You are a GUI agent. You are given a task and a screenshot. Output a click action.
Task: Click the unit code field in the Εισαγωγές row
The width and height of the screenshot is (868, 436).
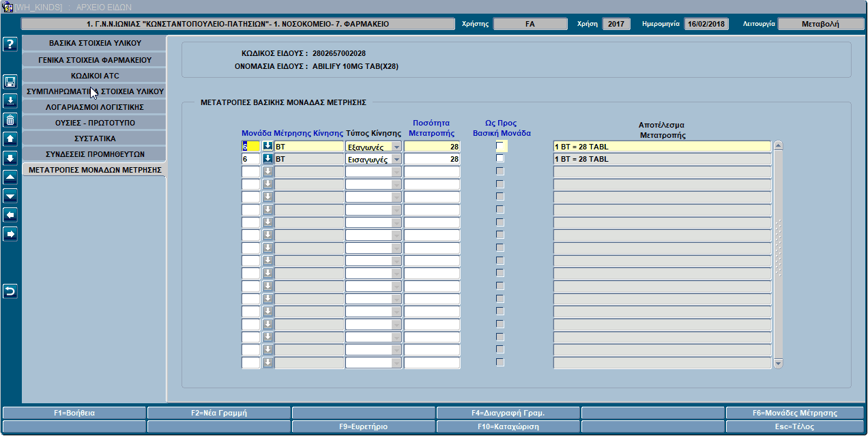250,159
